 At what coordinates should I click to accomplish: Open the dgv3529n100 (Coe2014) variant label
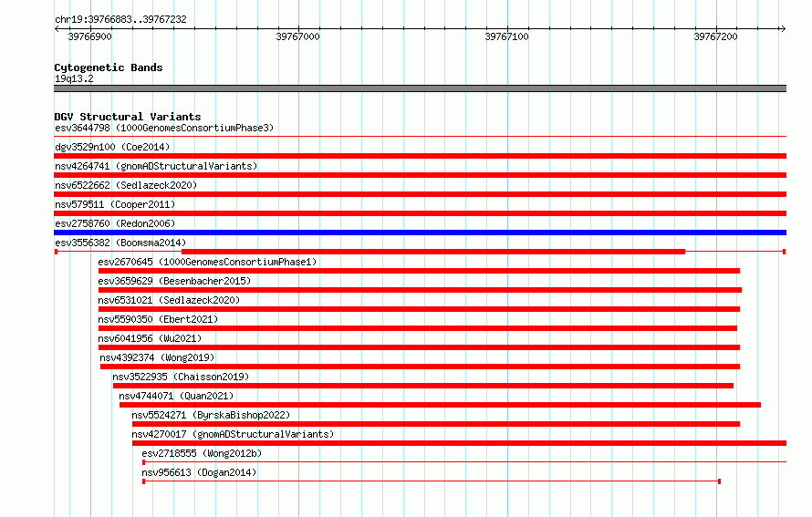(x=112, y=147)
